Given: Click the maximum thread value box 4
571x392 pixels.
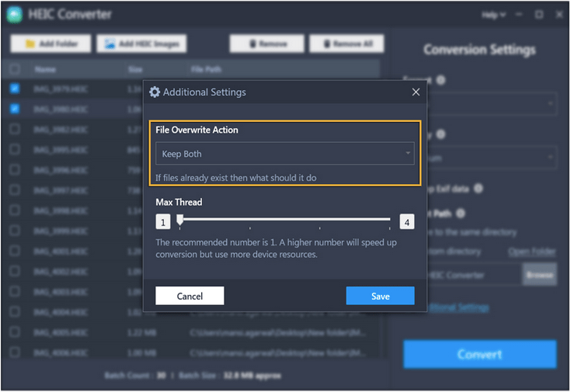Looking at the screenshot, I should [x=407, y=222].
